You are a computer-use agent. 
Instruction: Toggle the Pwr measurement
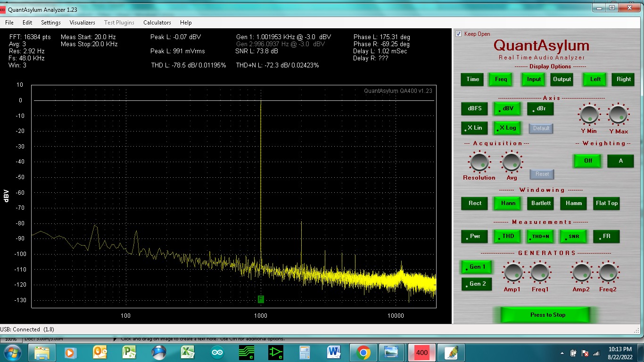[475, 236]
